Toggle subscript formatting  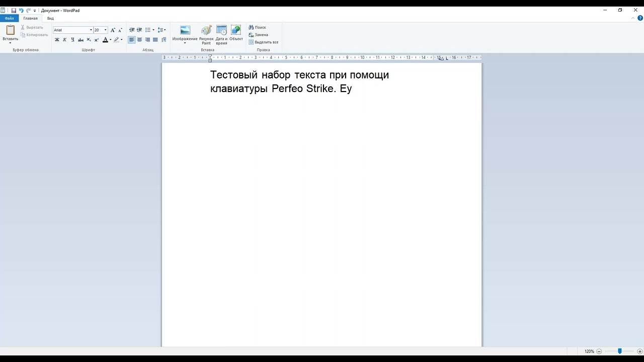point(89,40)
